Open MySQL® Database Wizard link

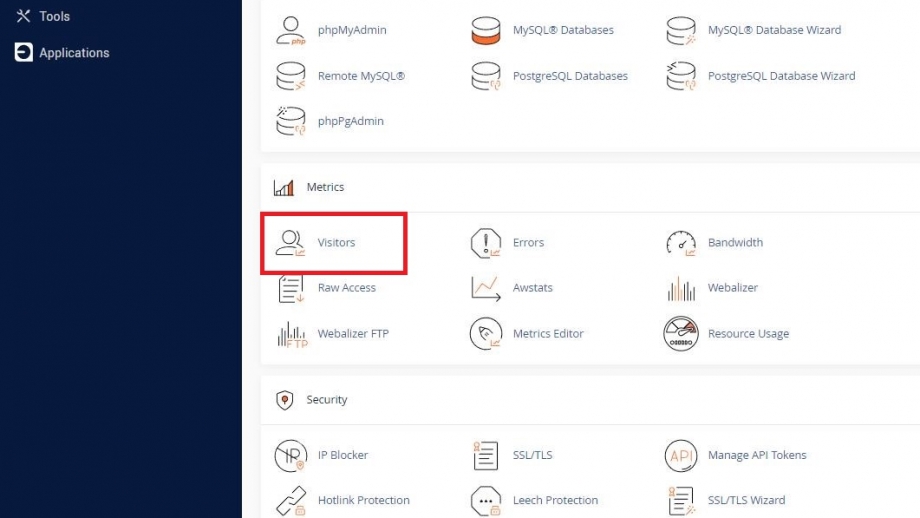[x=774, y=30]
